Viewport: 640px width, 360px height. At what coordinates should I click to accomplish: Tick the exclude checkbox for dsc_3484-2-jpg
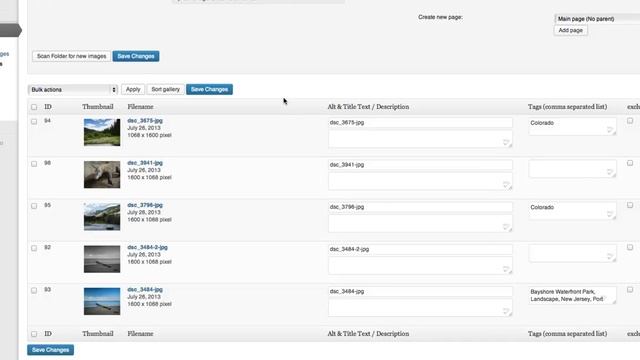point(630,247)
